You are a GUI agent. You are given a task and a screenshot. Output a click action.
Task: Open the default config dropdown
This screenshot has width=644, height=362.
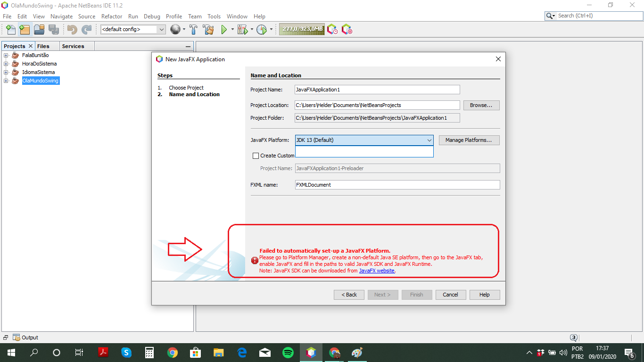133,29
